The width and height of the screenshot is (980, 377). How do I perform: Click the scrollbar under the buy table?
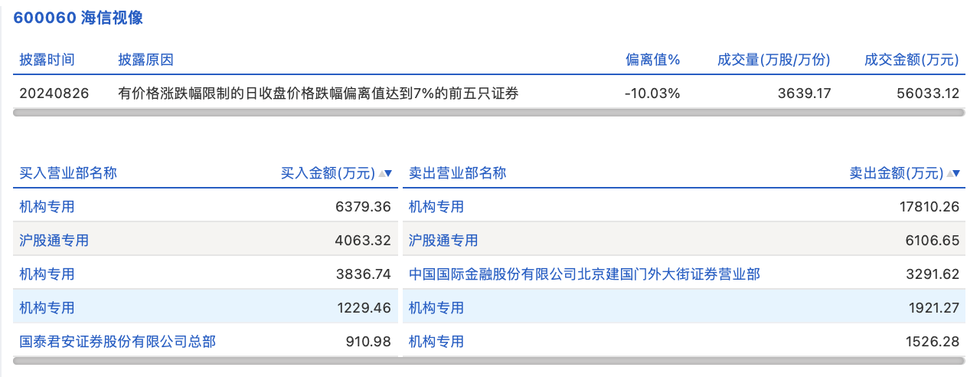click(205, 360)
